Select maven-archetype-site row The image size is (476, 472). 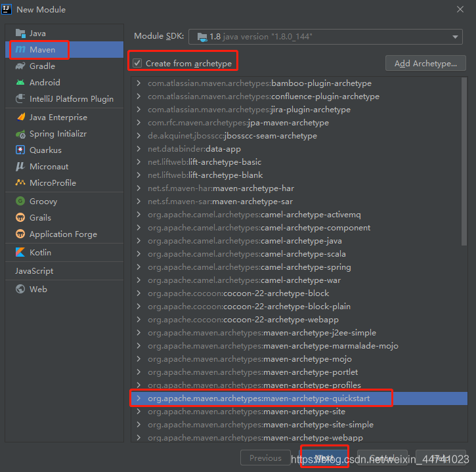[299, 412]
